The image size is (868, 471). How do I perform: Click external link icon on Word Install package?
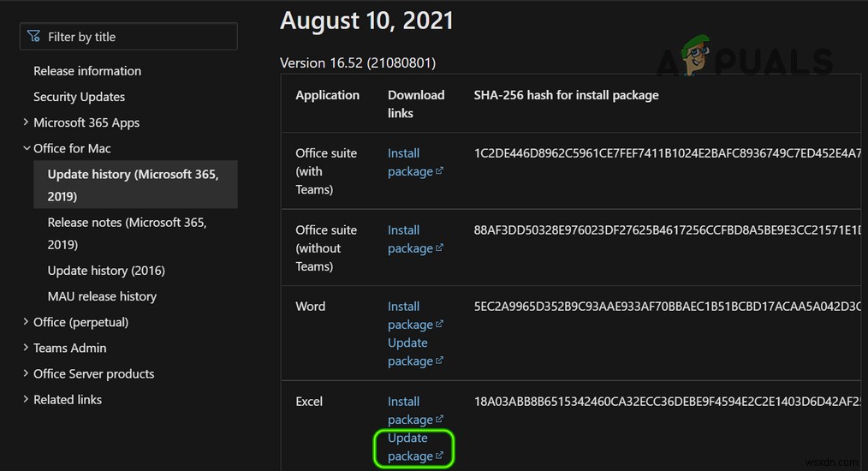coord(439,324)
